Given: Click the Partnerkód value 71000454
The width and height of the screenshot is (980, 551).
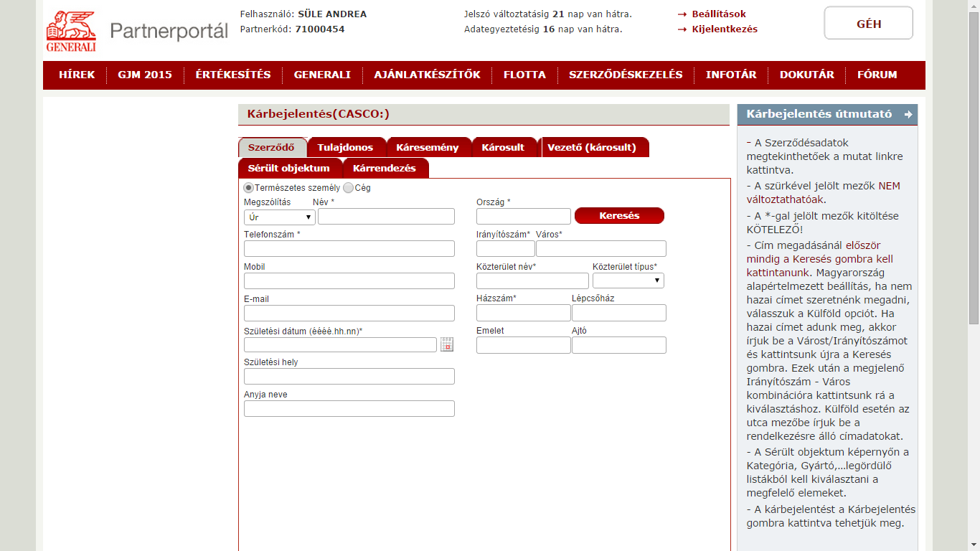Looking at the screenshot, I should [320, 29].
